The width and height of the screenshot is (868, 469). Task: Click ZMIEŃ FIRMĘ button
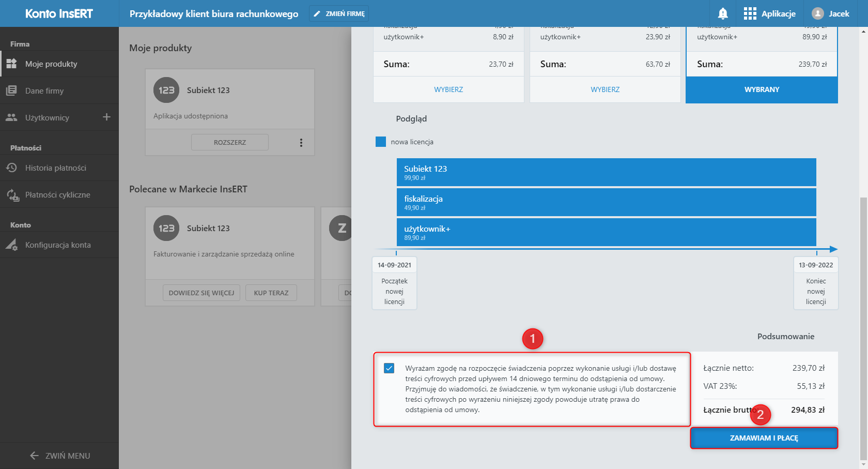click(339, 14)
